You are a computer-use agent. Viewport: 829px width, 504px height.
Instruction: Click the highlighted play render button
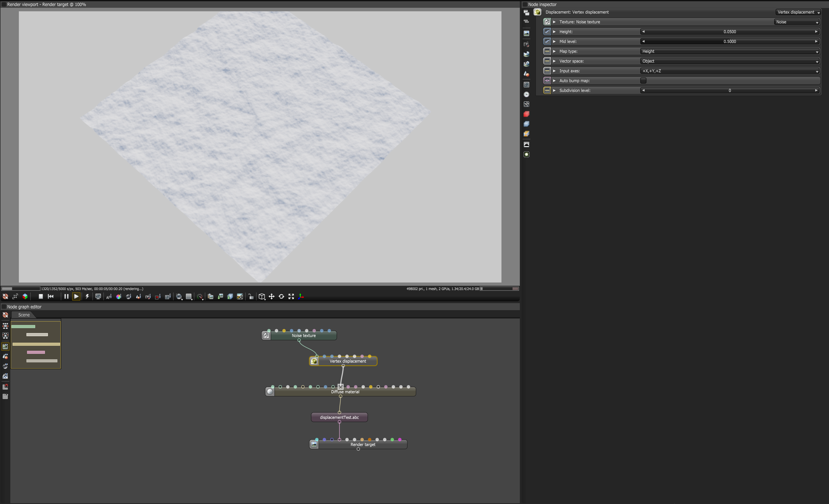76,297
